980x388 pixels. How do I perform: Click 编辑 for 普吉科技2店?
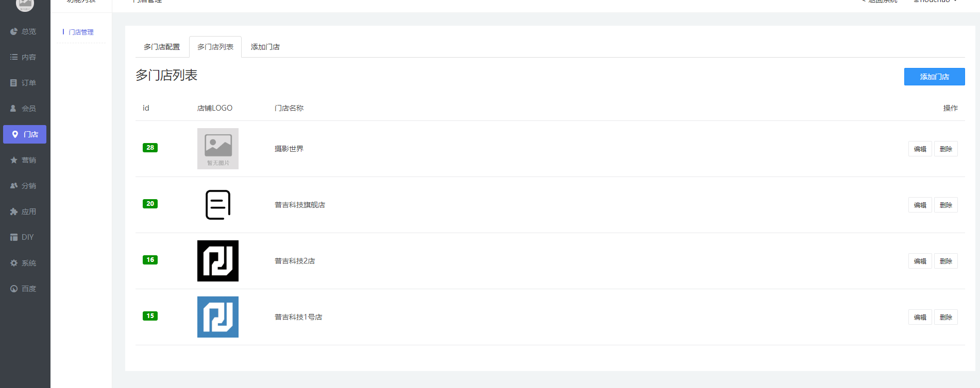coord(920,261)
